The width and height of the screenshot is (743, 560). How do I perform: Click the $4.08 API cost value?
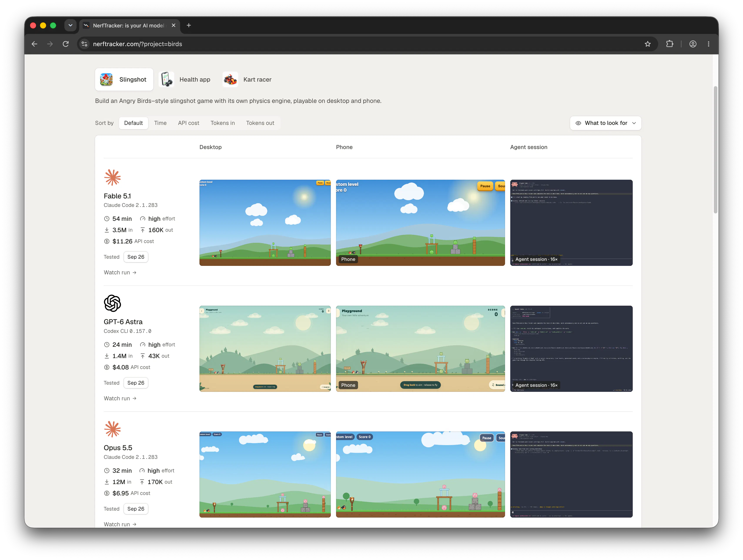(120, 367)
